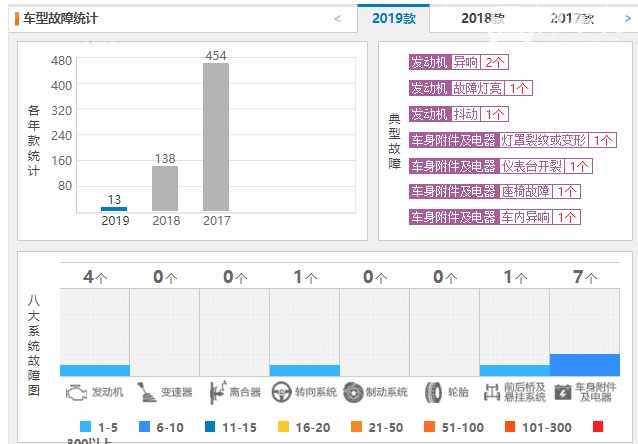Click the 6-10 blue legend swatch

click(144, 427)
